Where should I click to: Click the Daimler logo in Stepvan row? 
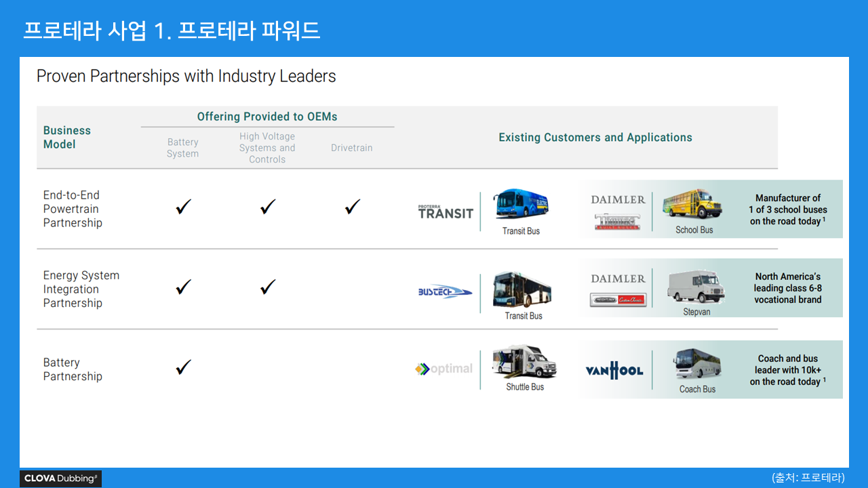pos(618,279)
